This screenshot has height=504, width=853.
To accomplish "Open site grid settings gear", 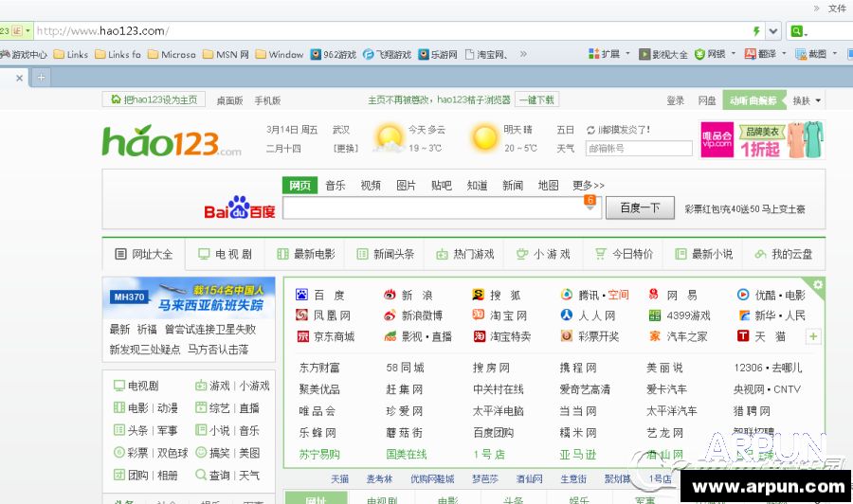I will (x=818, y=284).
